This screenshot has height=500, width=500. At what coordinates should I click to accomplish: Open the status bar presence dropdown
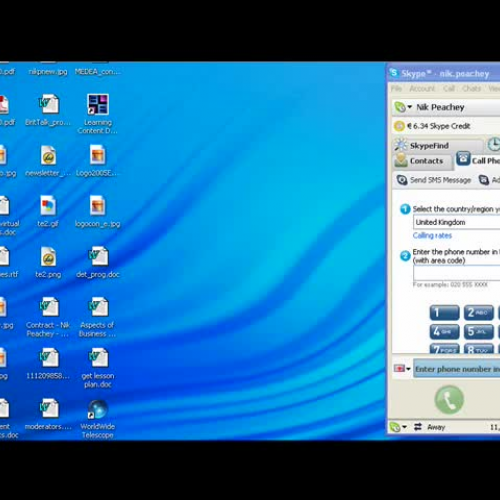point(398,427)
